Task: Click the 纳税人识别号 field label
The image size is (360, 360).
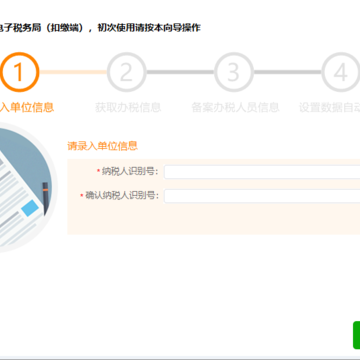Action: tap(129, 172)
